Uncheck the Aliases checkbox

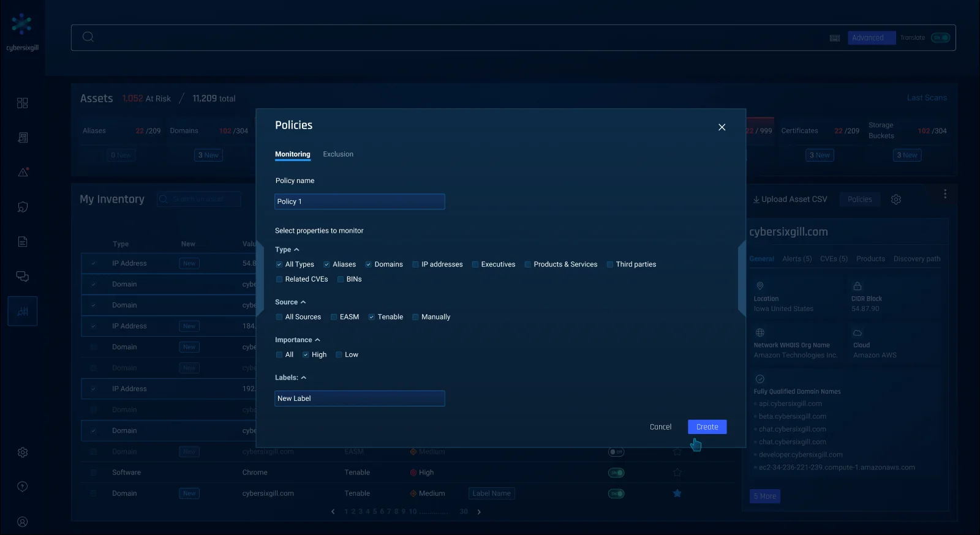(327, 264)
